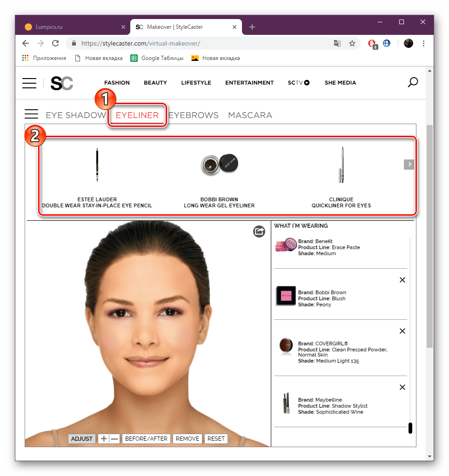The width and height of the screenshot is (449, 476).
Task: Close the Makeover StyleCaster tab
Action: tap(234, 27)
